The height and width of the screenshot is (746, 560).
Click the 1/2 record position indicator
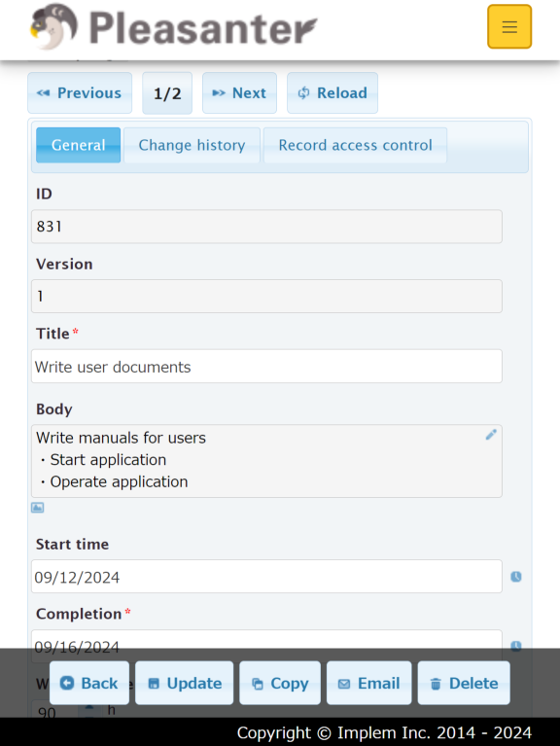[x=167, y=93]
